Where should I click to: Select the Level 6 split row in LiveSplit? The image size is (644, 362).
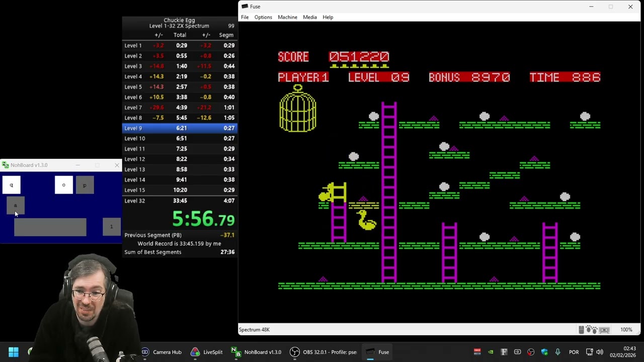(x=180, y=97)
